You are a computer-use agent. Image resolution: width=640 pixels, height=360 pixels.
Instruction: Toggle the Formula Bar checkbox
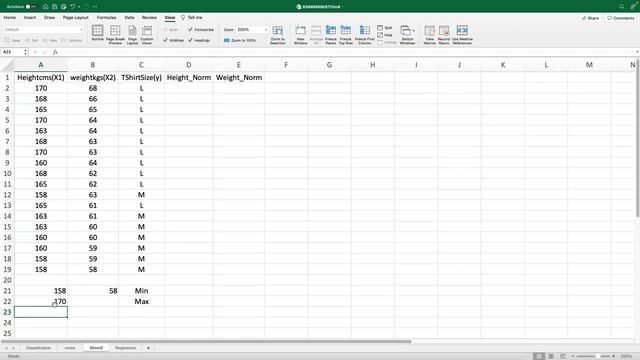point(191,29)
